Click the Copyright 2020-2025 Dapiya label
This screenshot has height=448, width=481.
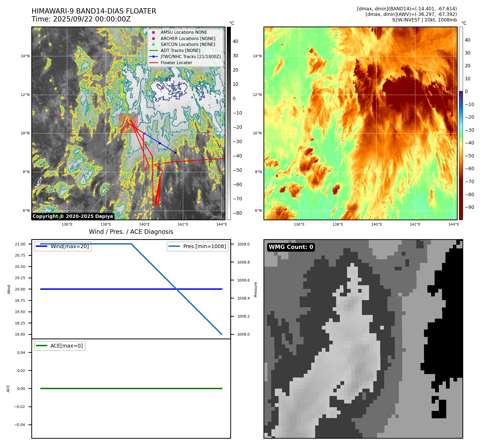click(73, 216)
